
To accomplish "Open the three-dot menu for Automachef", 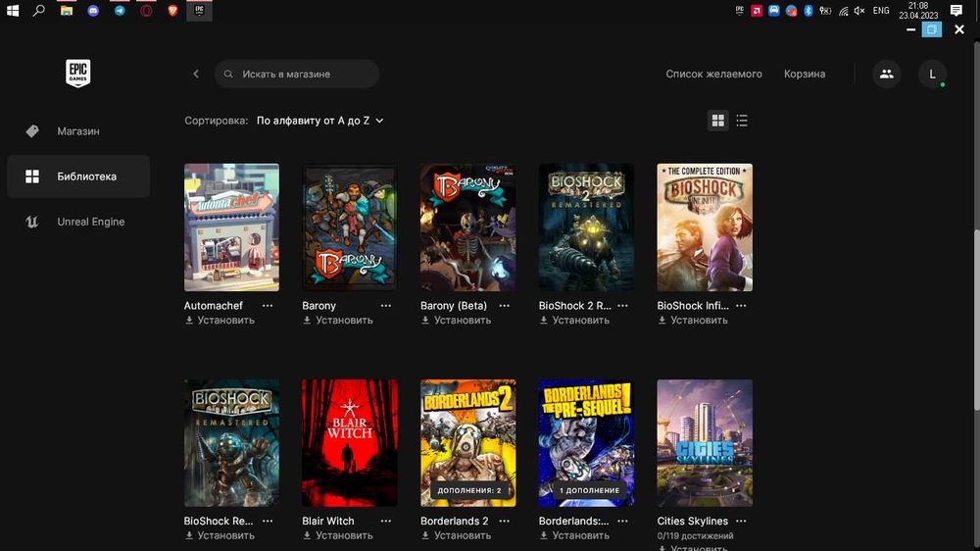I will tap(268, 306).
